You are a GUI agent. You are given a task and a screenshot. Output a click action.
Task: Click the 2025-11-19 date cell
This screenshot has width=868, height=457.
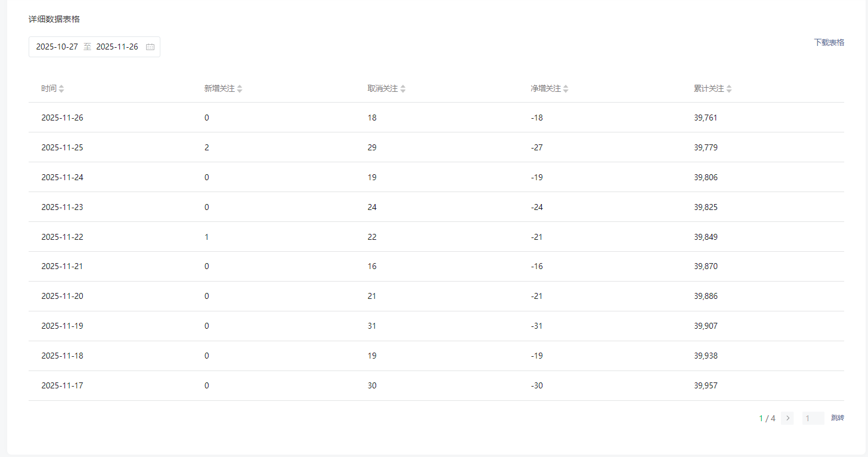[x=63, y=326]
